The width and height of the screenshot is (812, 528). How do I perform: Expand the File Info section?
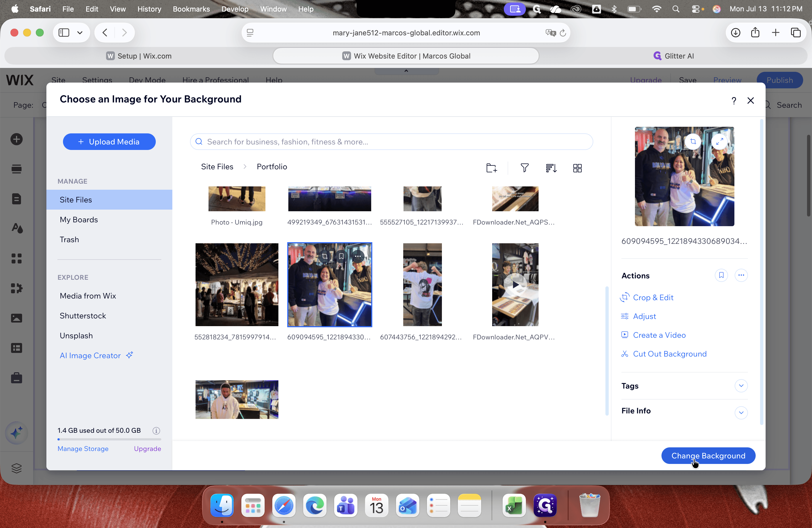coord(741,412)
